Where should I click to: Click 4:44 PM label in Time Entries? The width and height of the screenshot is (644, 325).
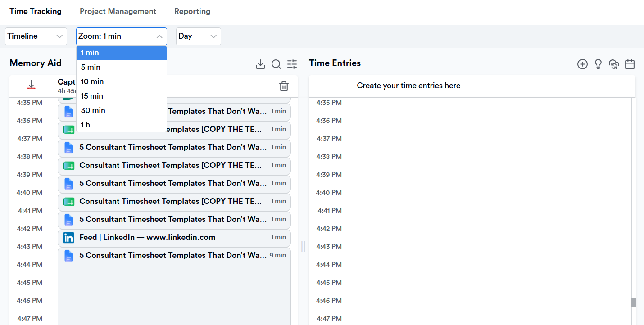pos(329,265)
